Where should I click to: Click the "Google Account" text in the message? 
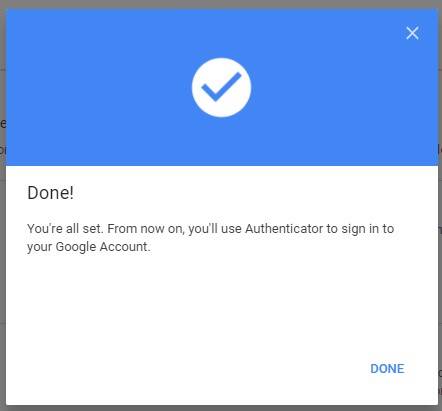103,247
